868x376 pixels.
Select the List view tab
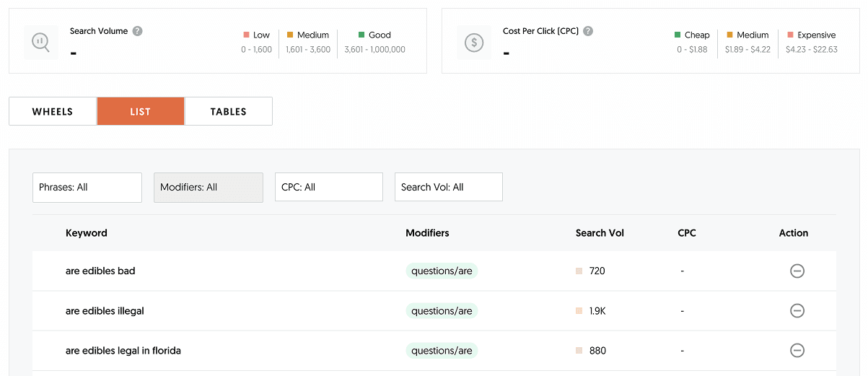click(x=141, y=112)
